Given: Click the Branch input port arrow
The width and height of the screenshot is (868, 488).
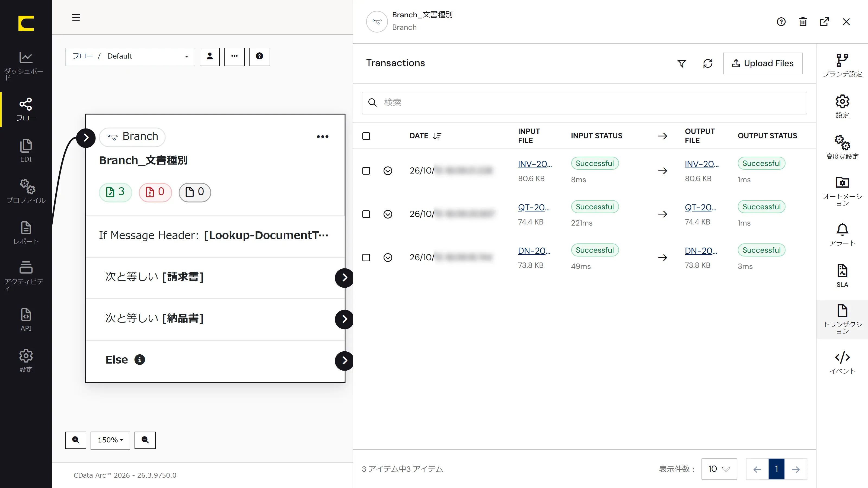Looking at the screenshot, I should point(86,137).
